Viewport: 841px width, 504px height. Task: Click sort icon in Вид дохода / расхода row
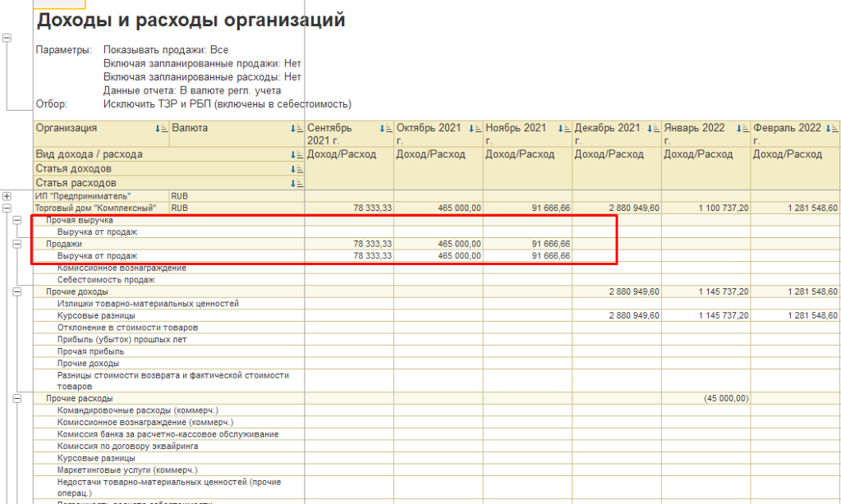pos(296,155)
